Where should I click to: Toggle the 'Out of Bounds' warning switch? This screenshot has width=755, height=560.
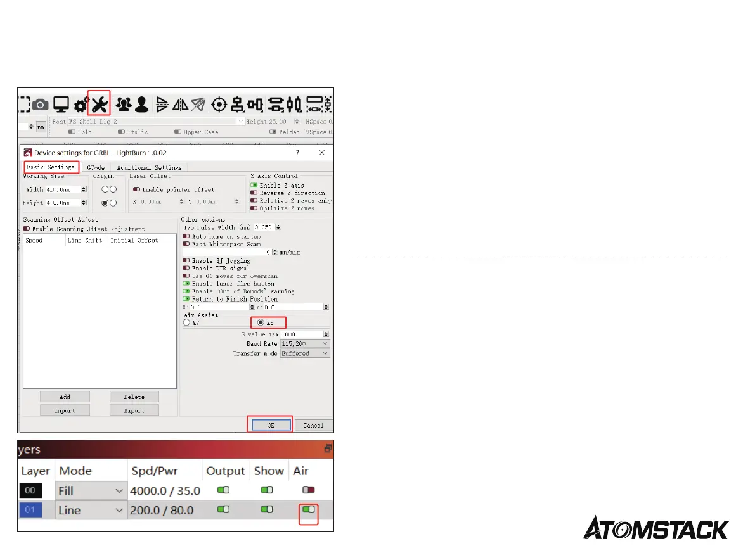pos(186,291)
